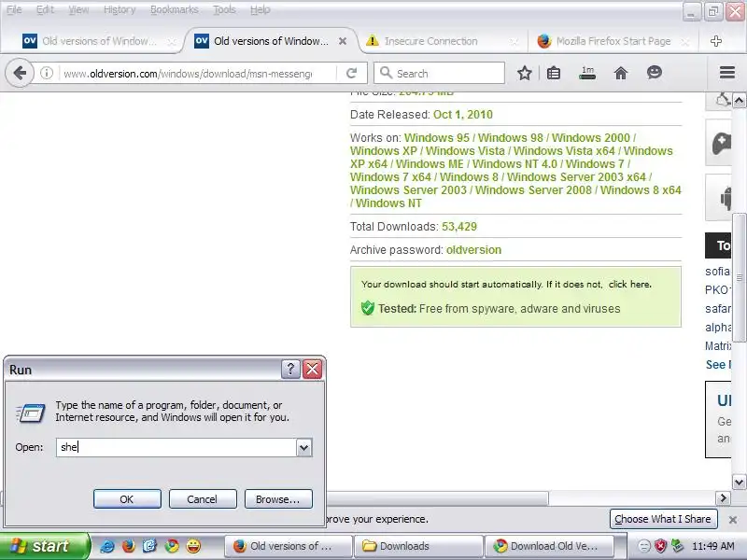Click the games controller sidebar icon
The height and width of the screenshot is (560, 747).
pyautogui.click(x=721, y=143)
